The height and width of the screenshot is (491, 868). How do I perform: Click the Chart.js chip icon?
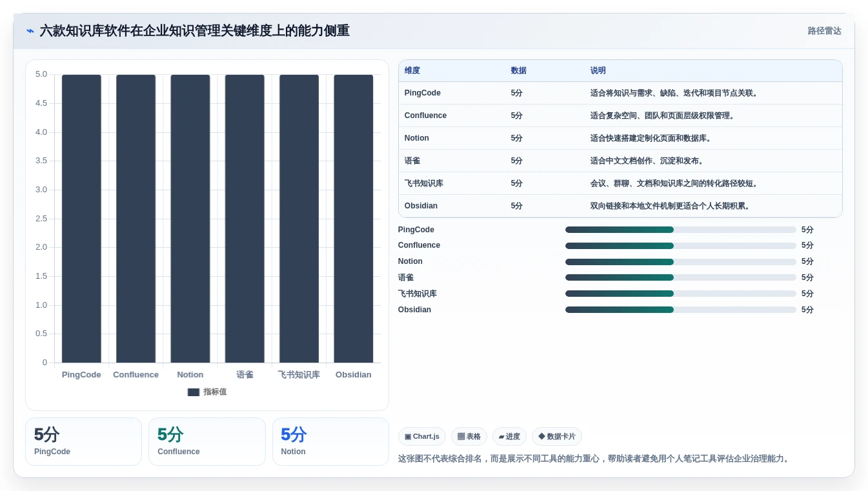click(x=408, y=437)
